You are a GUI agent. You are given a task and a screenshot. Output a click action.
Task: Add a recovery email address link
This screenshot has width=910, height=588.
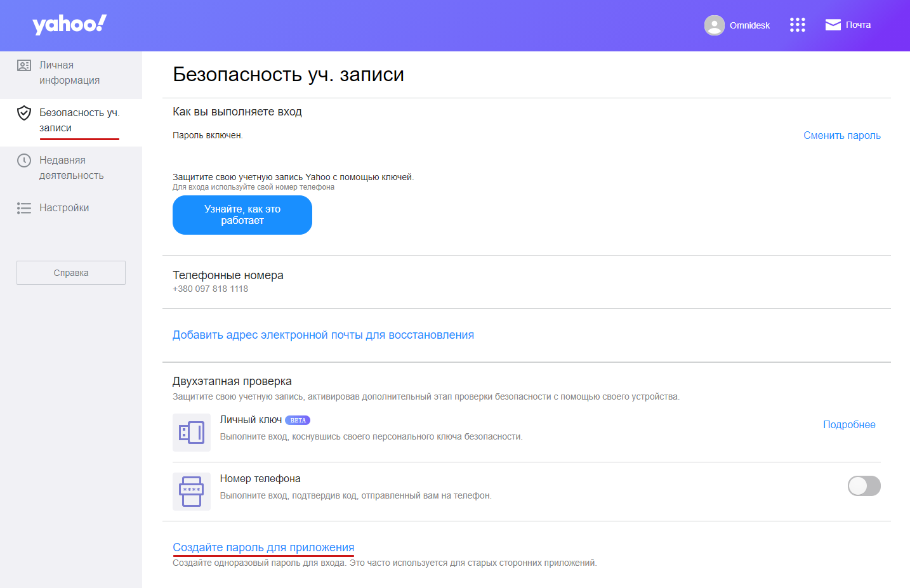[323, 335]
